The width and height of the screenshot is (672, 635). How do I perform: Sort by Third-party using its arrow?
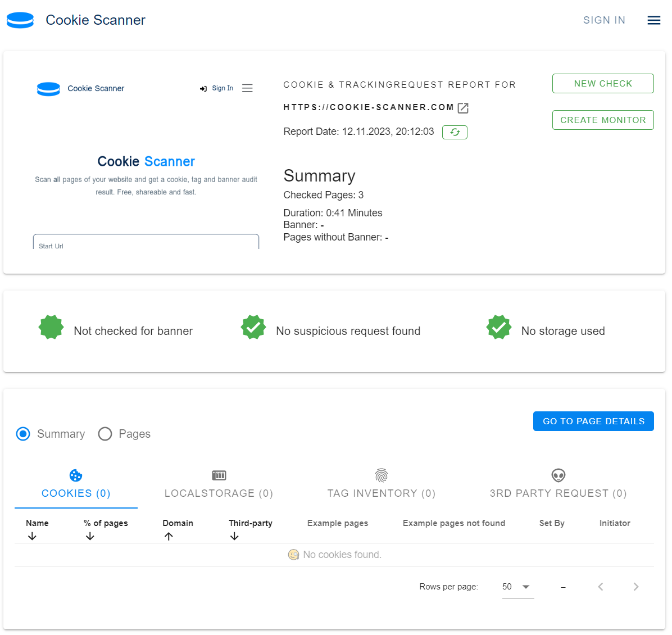(234, 537)
